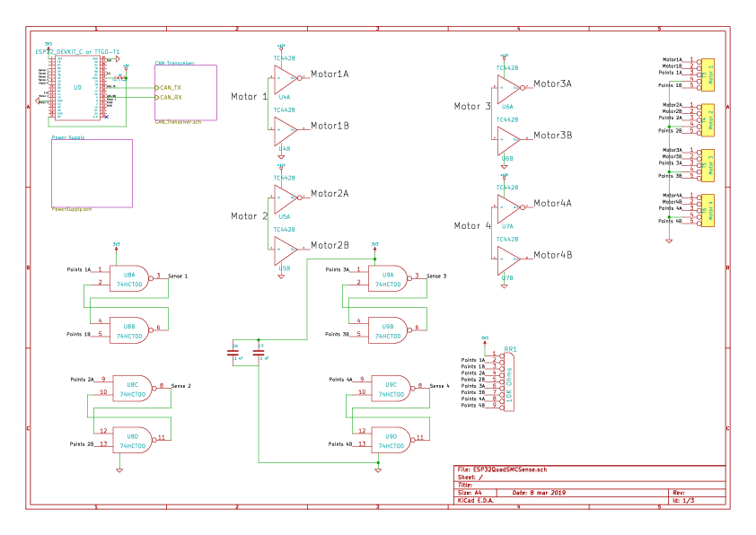Click Points 2B label at U8D input
The height and width of the screenshot is (535, 756).
pyautogui.click(x=82, y=444)
